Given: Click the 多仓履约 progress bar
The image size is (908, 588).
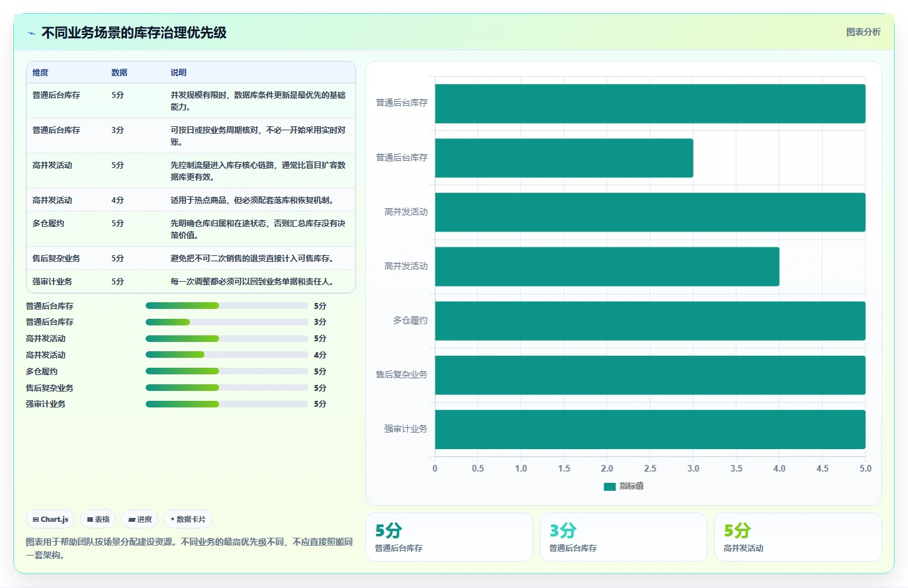Looking at the screenshot, I should click(227, 371).
